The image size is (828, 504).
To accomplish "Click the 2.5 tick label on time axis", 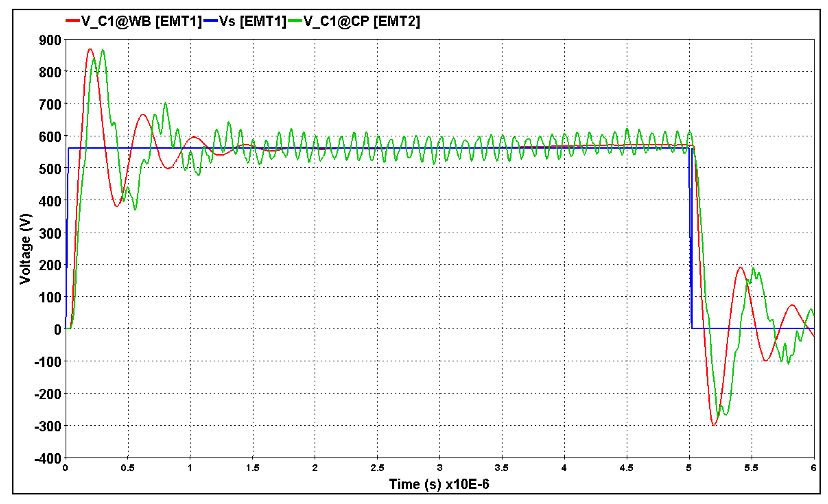I will (x=377, y=468).
